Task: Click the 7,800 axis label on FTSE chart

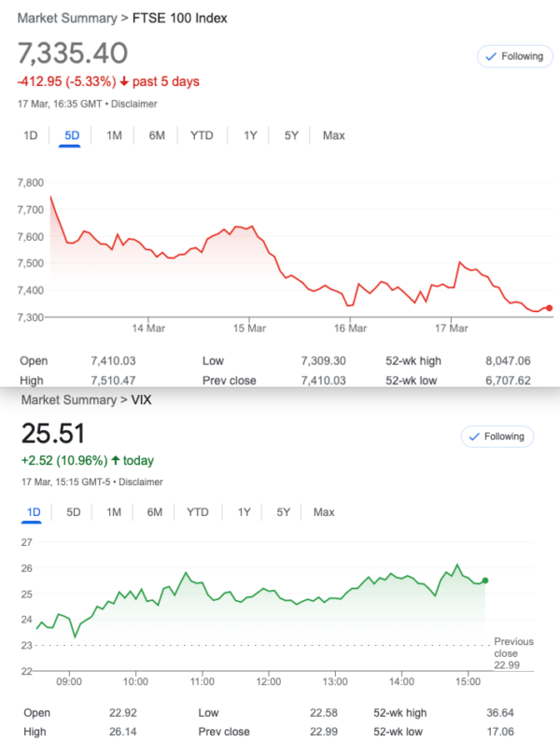Action: point(30,182)
